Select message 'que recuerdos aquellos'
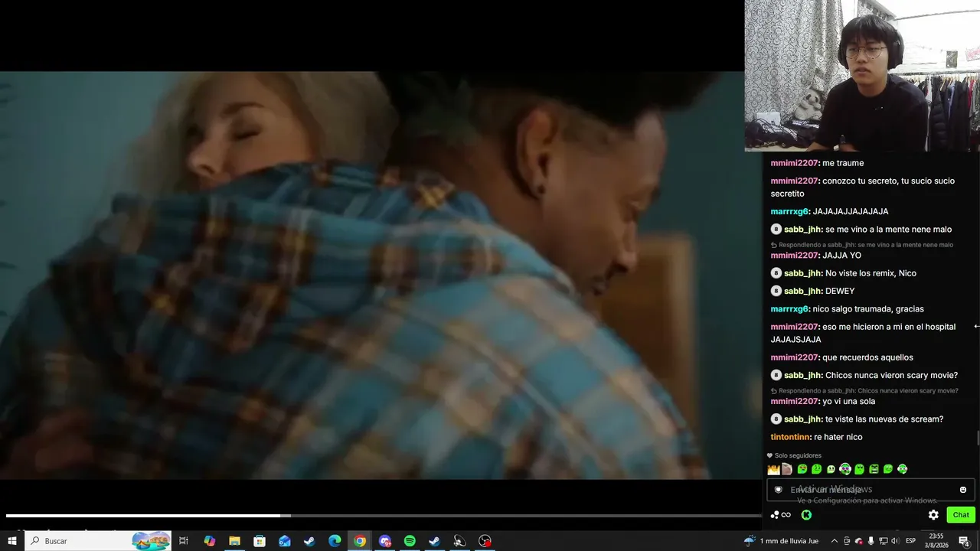Viewport: 980px width, 551px height. click(x=867, y=357)
